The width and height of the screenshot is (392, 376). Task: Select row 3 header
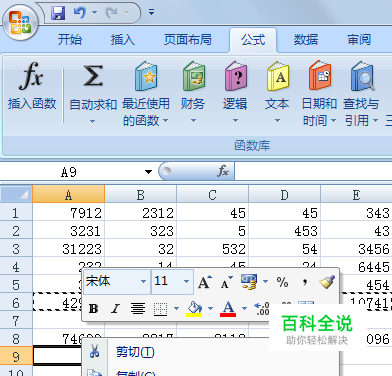coord(16,249)
